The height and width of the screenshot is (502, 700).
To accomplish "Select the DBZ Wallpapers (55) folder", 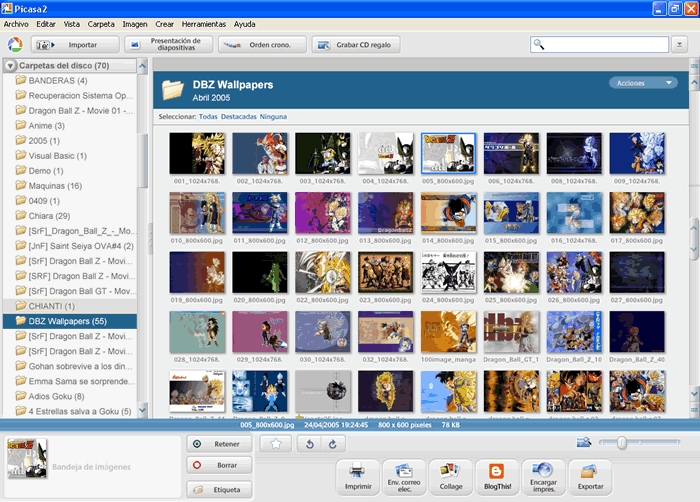I will pos(70,321).
